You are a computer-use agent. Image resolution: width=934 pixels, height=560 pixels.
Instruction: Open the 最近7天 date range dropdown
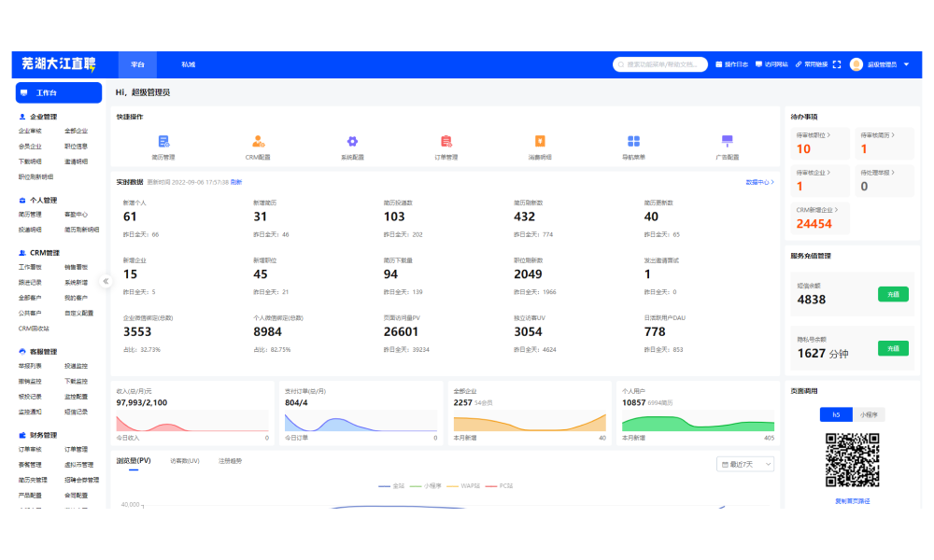point(744,464)
